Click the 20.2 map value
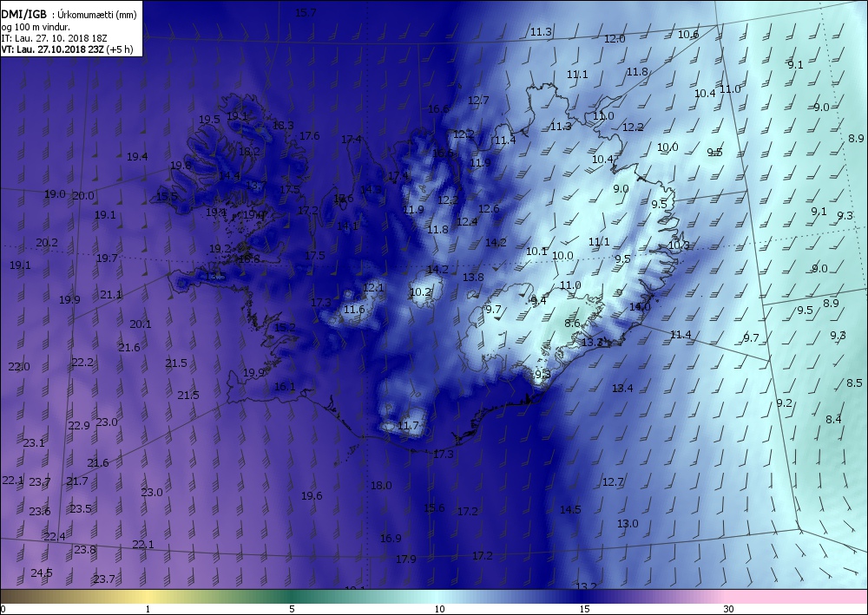This screenshot has width=868, height=615. click(47, 242)
